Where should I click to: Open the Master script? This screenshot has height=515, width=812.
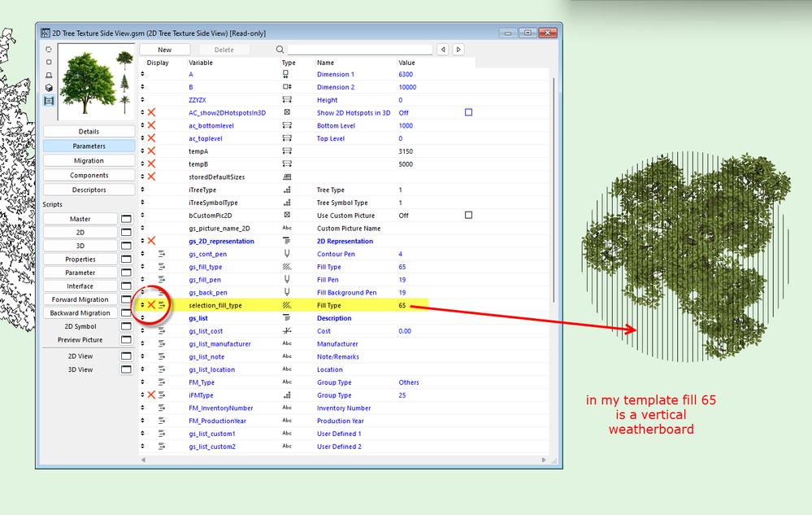click(80, 219)
